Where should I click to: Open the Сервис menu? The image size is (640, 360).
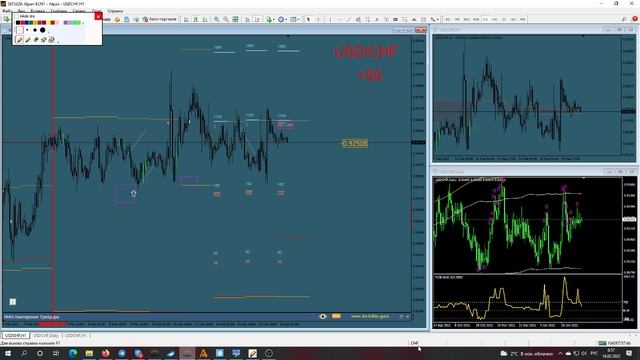click(79, 11)
